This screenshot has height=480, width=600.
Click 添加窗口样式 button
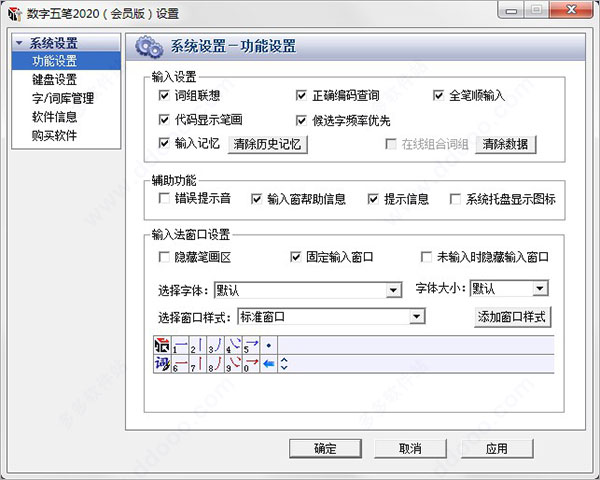512,317
